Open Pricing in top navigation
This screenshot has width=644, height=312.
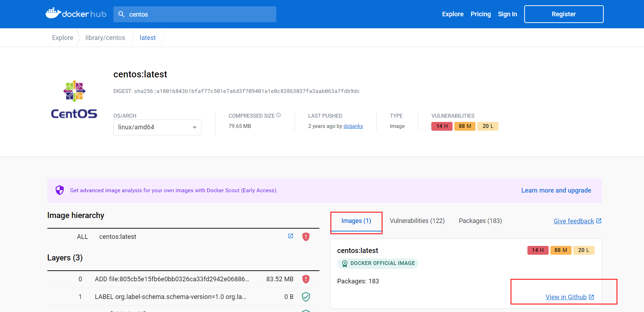click(480, 14)
